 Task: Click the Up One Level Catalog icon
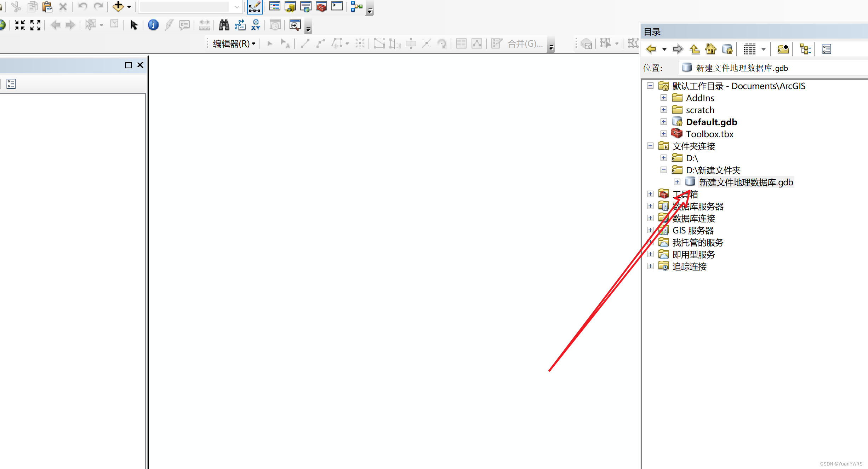tap(695, 49)
